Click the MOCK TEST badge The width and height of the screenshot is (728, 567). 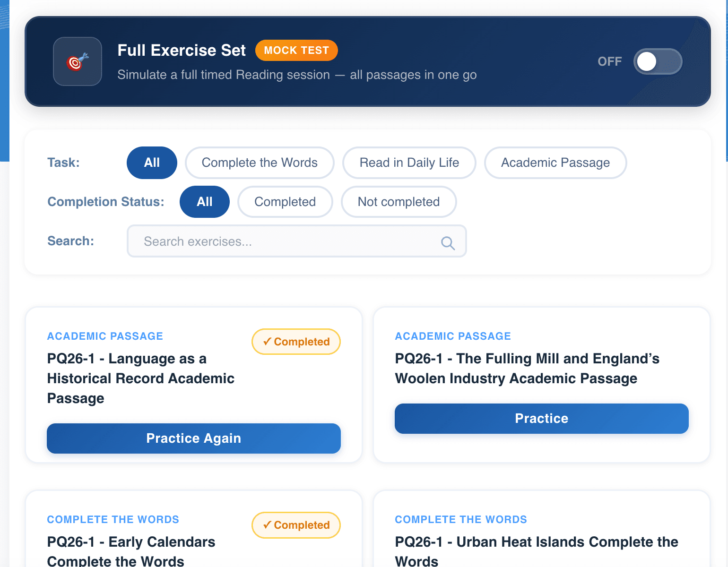click(296, 51)
